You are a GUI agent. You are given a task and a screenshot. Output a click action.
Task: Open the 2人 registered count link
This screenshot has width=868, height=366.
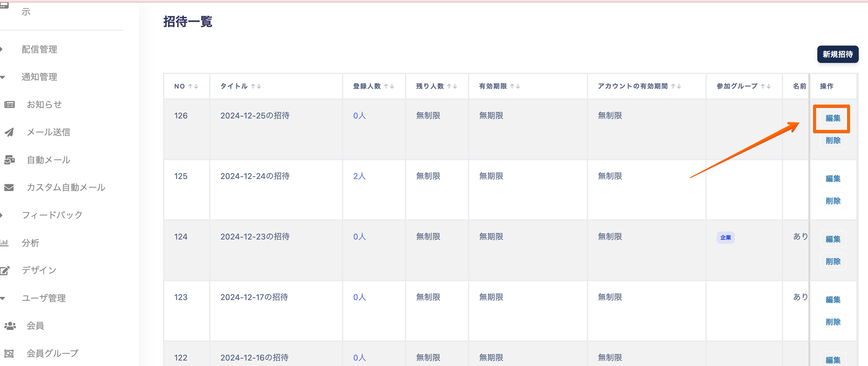pyautogui.click(x=359, y=176)
